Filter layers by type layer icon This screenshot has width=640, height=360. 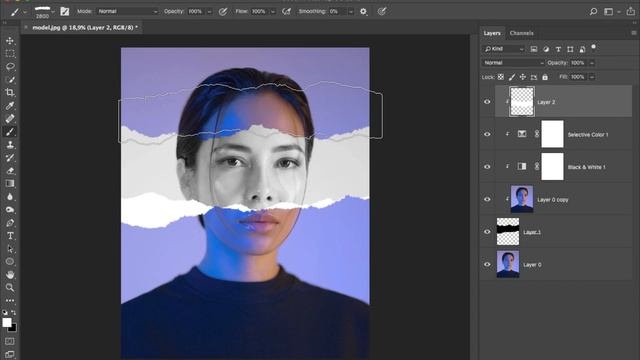[x=558, y=49]
